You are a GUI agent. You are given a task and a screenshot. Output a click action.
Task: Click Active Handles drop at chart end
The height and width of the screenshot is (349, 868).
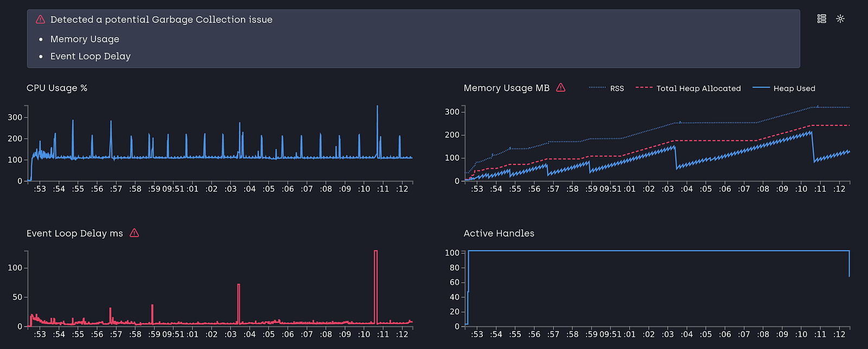(849, 264)
